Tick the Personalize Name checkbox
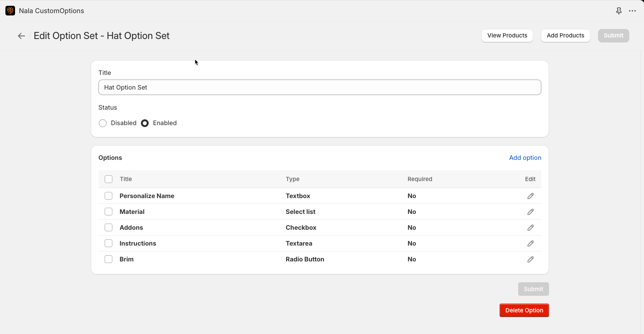Screen dimensions: 644x334 pos(108,196)
